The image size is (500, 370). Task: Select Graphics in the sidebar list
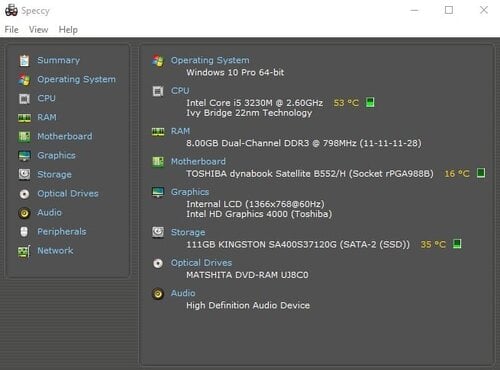click(56, 156)
